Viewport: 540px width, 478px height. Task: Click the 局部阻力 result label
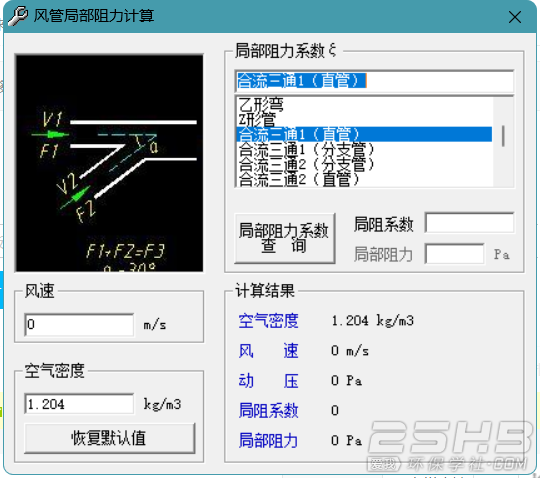click(268, 440)
